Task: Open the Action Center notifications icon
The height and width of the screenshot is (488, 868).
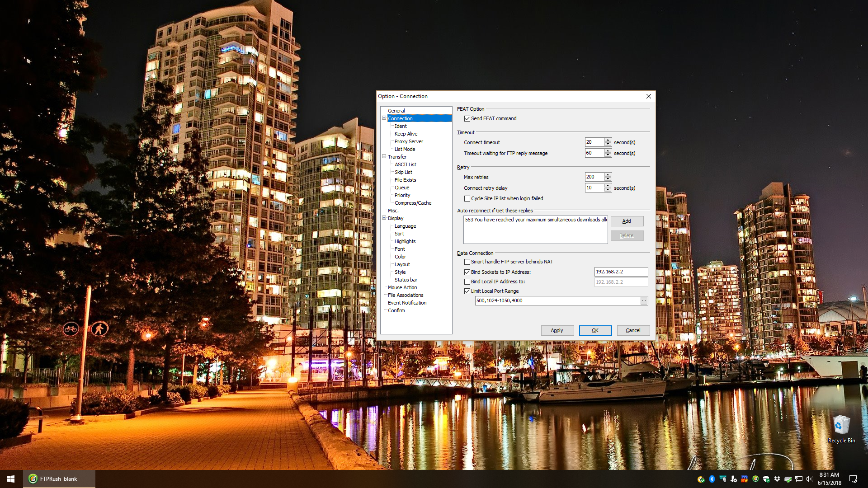Action: (853, 479)
